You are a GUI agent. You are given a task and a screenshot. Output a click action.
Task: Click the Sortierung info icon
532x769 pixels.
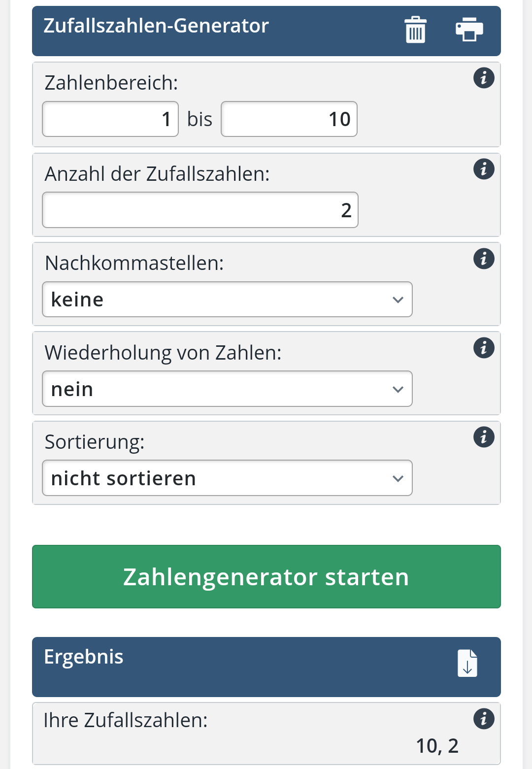point(484,437)
